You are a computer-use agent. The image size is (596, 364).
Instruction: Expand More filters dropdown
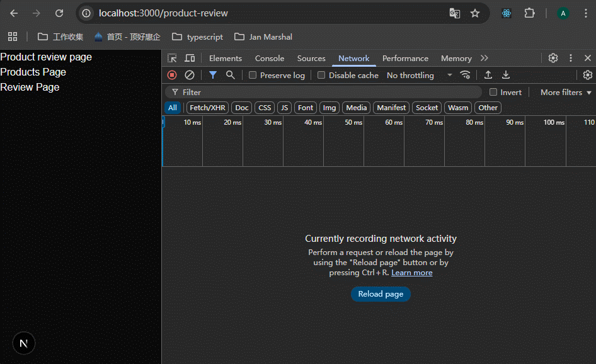566,92
